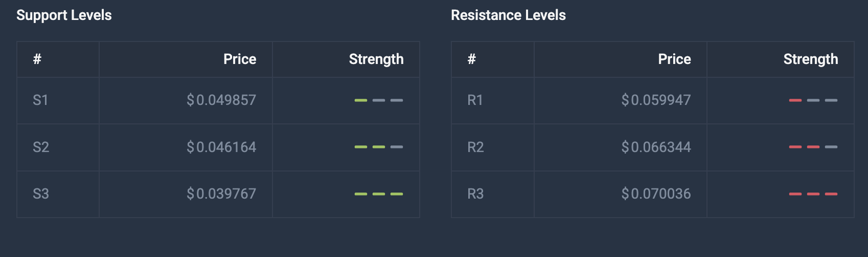868x257 pixels.
Task: Click the R1 red strength indicator
Action: pos(813,100)
